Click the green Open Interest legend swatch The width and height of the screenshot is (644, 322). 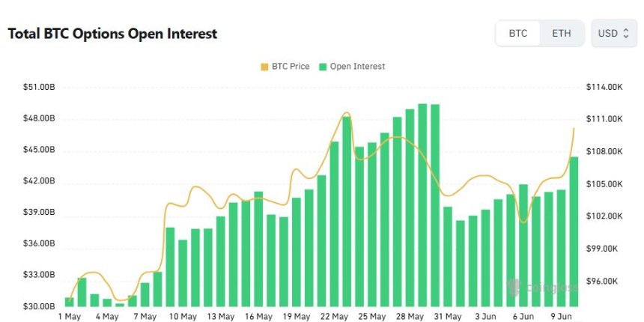pos(323,67)
